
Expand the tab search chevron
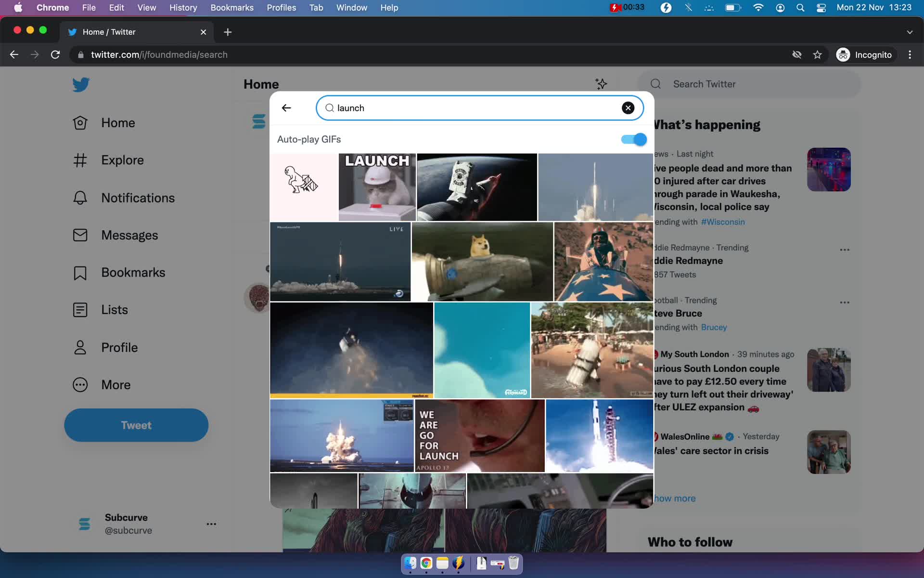[x=910, y=32]
